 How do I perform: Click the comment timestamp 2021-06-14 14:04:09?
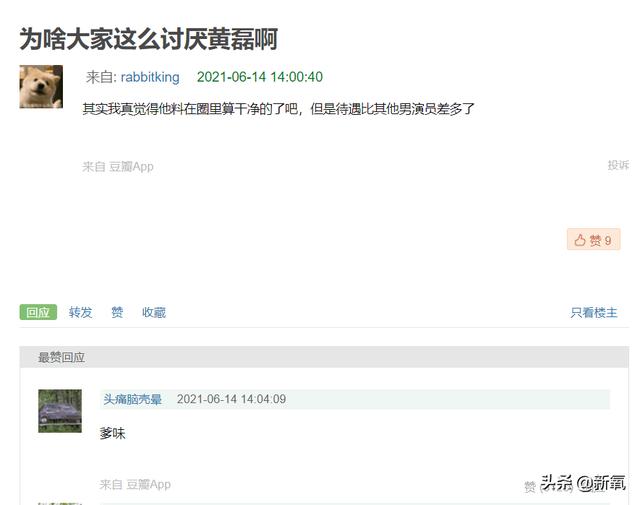[x=231, y=399]
